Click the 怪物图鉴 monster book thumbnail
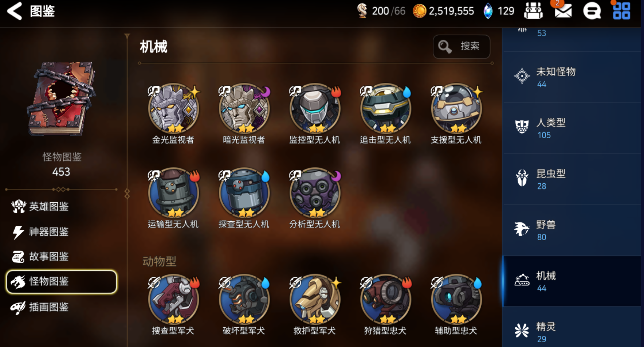 pos(61,98)
